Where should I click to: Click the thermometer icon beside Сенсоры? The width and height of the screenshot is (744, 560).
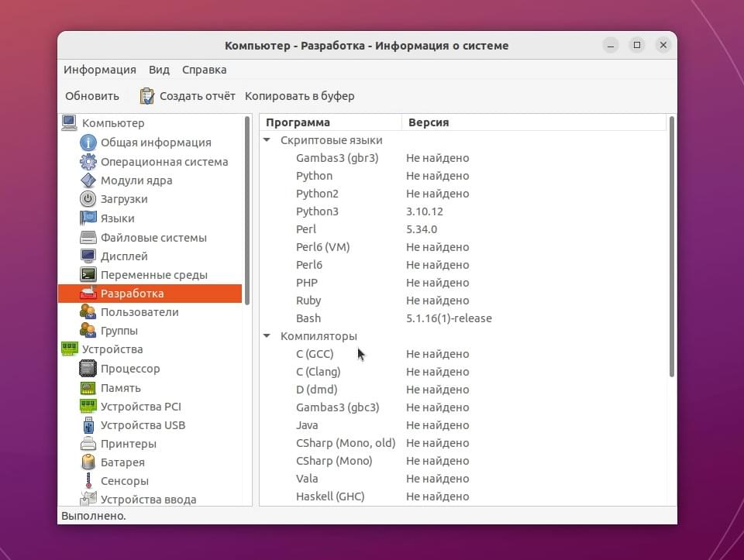pyautogui.click(x=88, y=481)
